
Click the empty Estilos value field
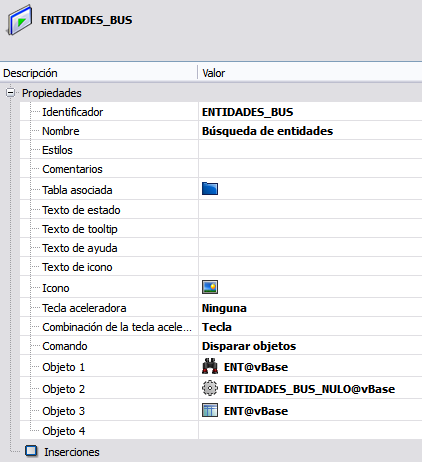pos(310,150)
